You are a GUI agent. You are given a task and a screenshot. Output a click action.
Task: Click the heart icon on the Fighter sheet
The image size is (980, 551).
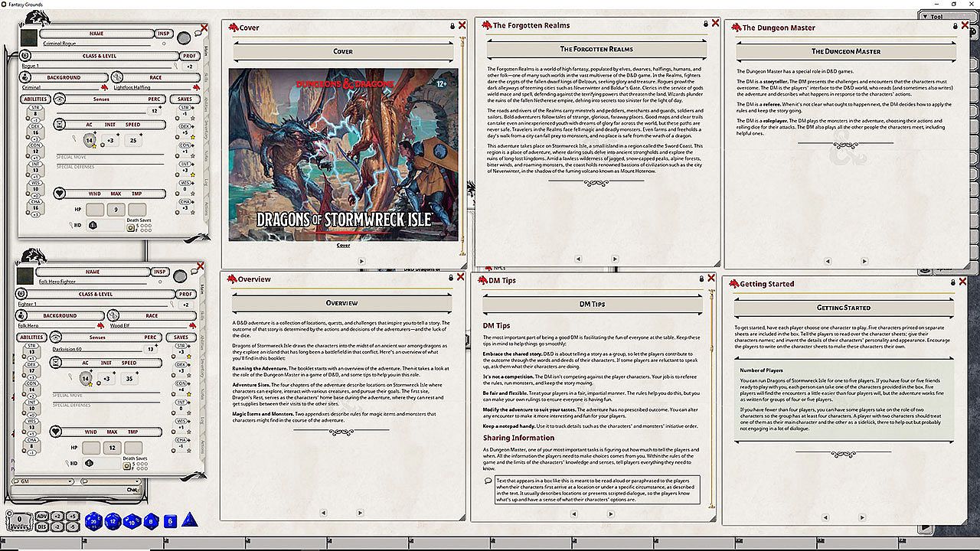click(56, 432)
